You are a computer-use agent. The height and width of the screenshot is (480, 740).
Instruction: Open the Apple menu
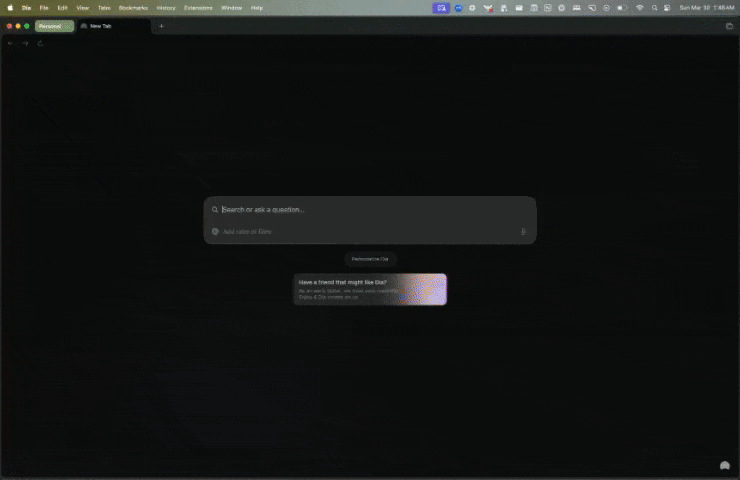tap(10, 8)
